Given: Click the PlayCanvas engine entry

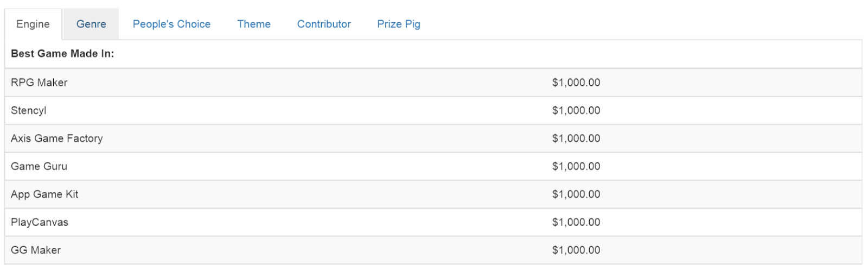Looking at the screenshot, I should point(40,222).
